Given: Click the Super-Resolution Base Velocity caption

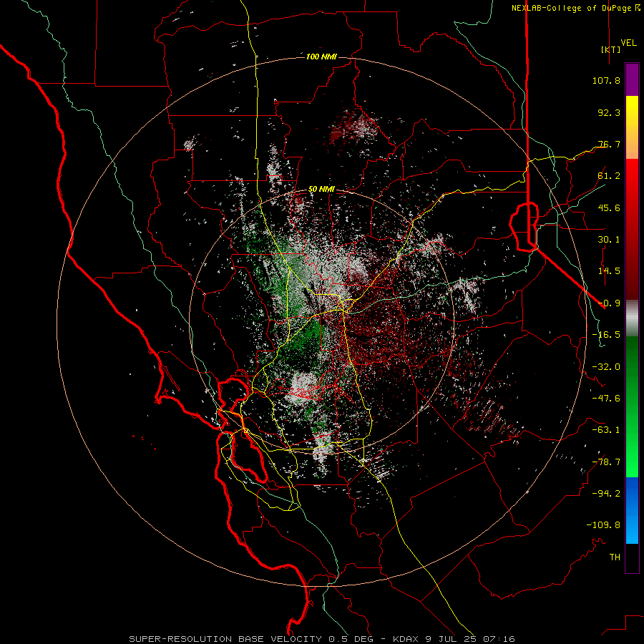Looking at the screenshot, I should point(321,639).
